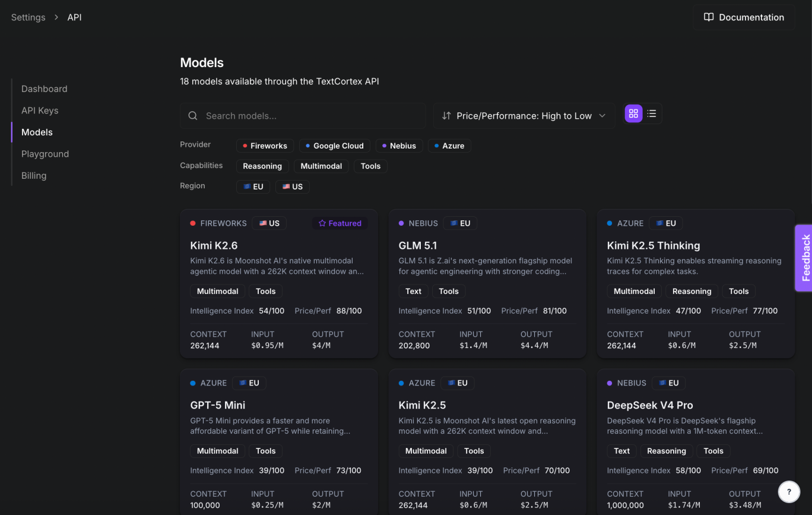Click the search magnifier icon
Image resolution: width=812 pixels, height=515 pixels.
tap(193, 116)
